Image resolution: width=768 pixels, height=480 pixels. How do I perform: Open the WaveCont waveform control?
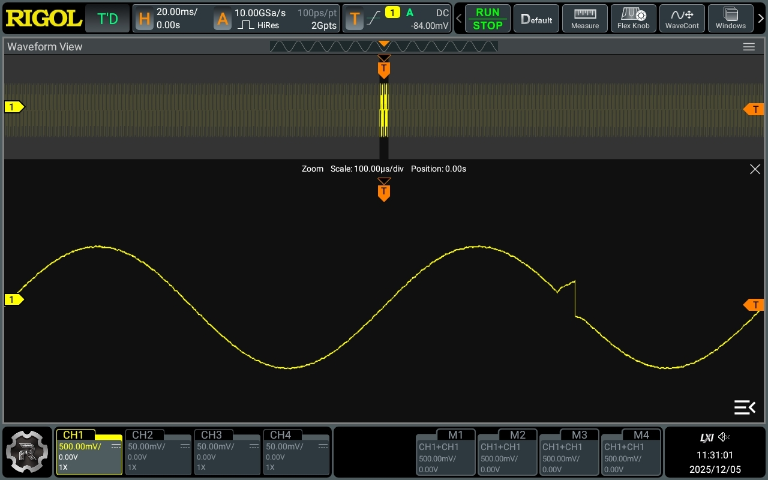[682, 19]
